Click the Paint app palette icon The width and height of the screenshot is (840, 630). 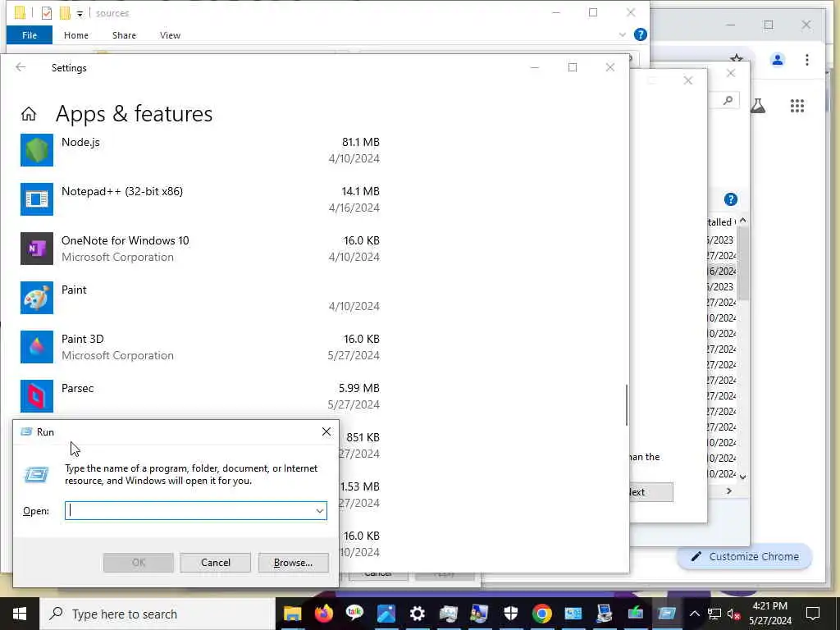pos(36,298)
